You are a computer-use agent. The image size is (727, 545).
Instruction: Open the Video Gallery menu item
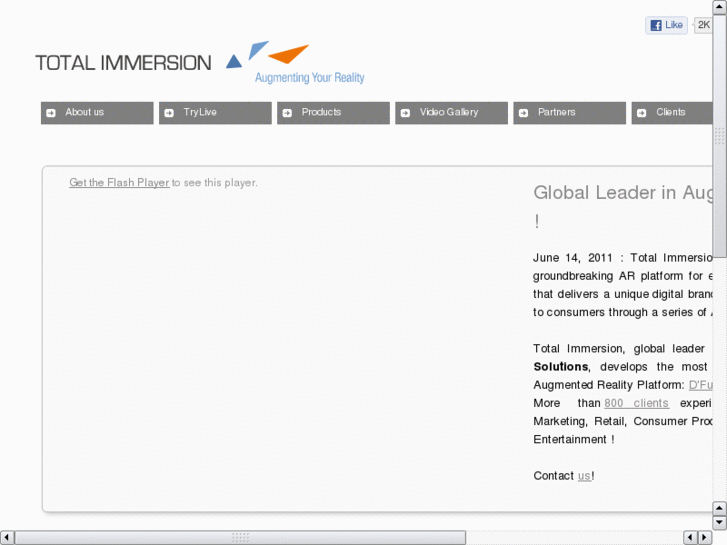(452, 113)
